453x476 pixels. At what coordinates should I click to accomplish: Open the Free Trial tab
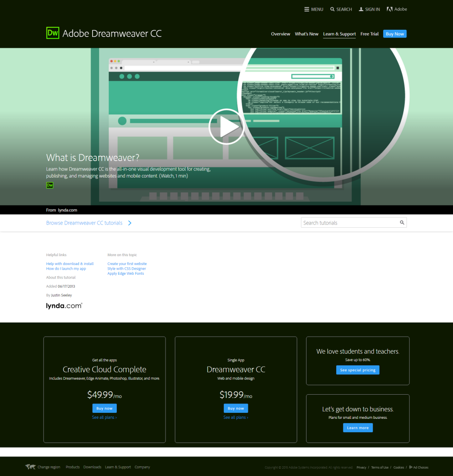(369, 34)
